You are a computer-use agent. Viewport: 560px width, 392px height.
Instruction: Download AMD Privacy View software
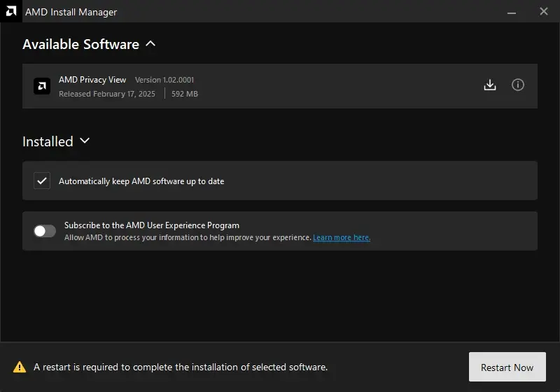click(489, 85)
